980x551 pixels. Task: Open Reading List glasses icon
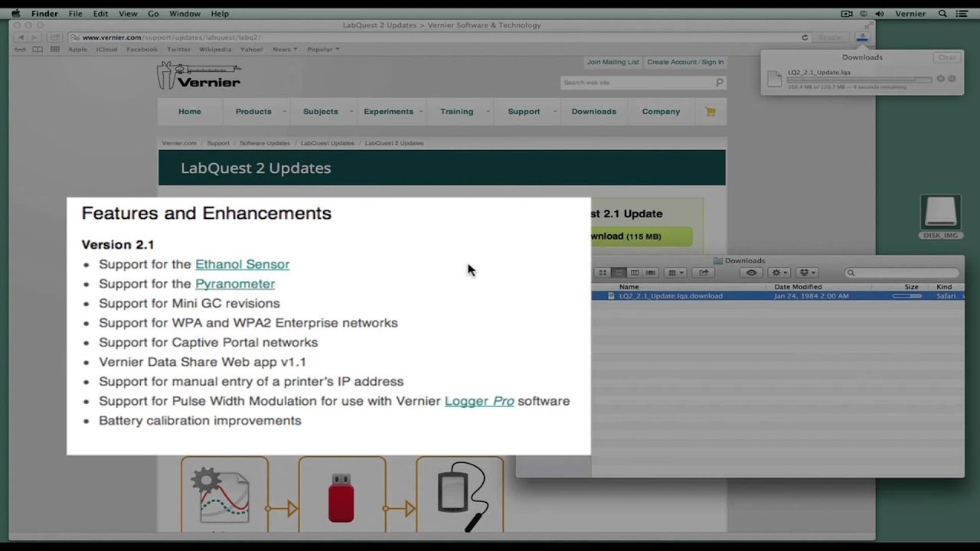20,49
